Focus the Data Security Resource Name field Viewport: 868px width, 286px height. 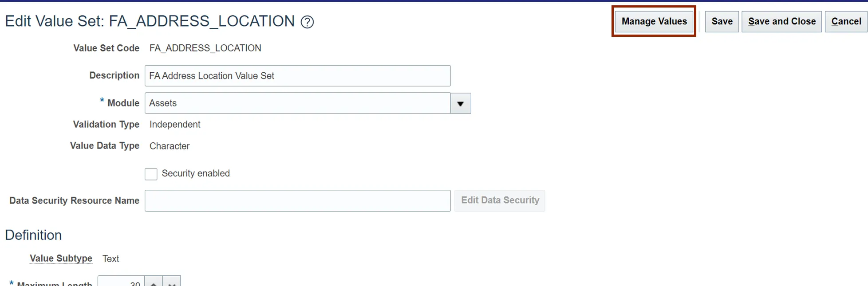(298, 201)
